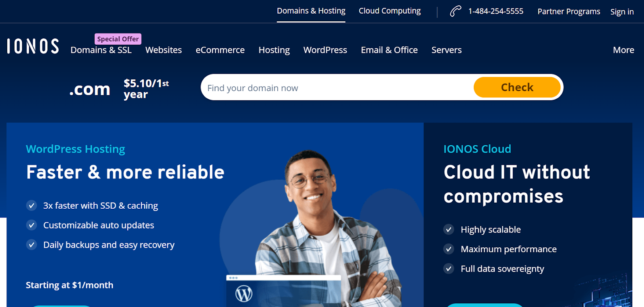
Task: Click the .com domain text
Action: 90,89
